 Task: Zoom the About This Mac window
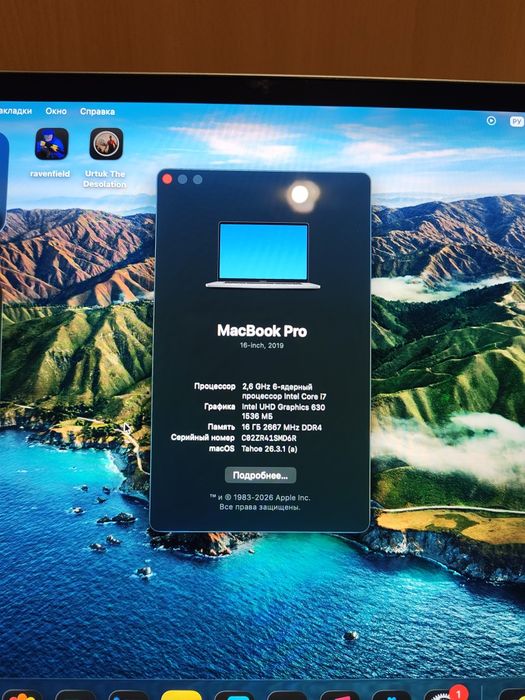[197, 179]
